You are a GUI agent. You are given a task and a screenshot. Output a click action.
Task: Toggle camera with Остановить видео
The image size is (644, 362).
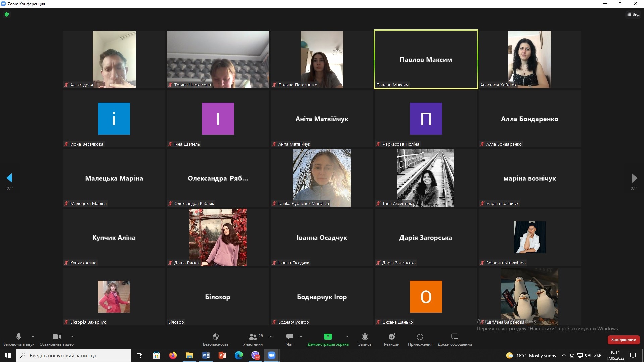coord(56,337)
